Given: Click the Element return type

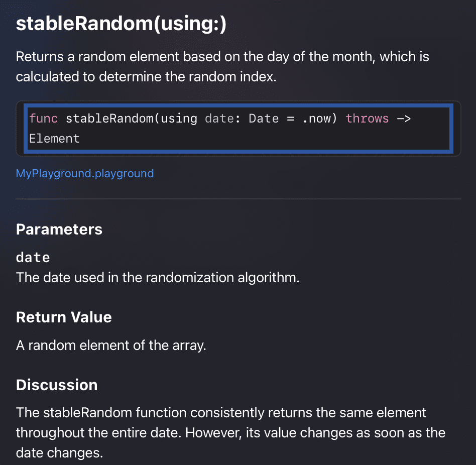Looking at the screenshot, I should point(54,139).
